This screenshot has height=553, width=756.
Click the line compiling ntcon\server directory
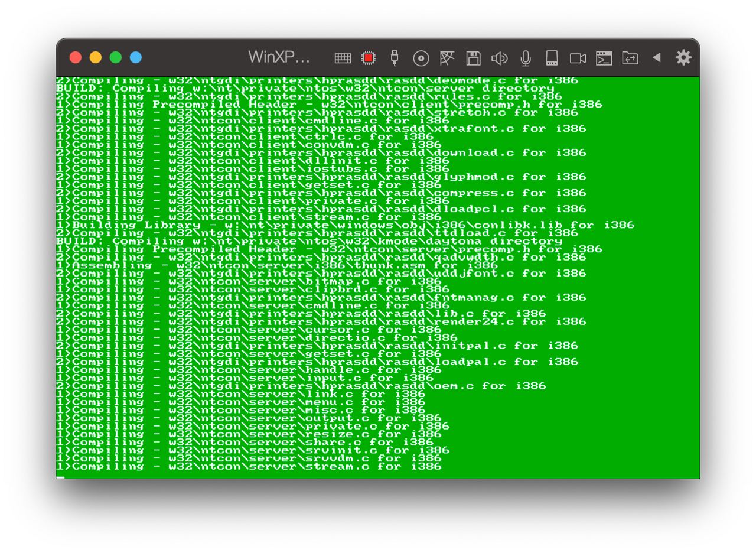pyautogui.click(x=305, y=88)
